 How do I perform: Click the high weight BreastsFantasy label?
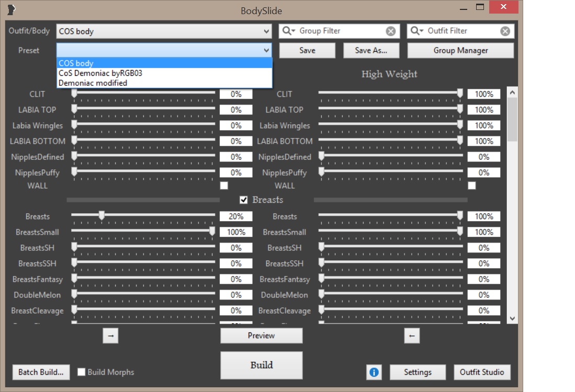click(x=285, y=280)
